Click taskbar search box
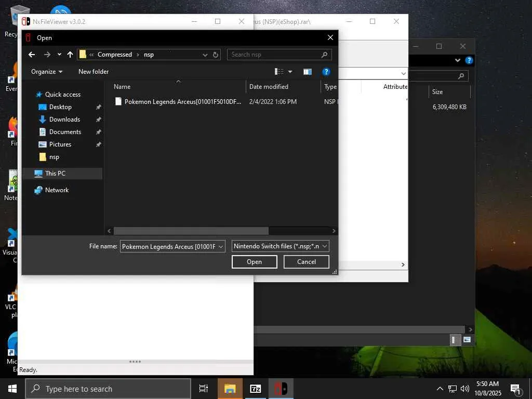Screen dimensions: 532x399 click(x=108, y=389)
